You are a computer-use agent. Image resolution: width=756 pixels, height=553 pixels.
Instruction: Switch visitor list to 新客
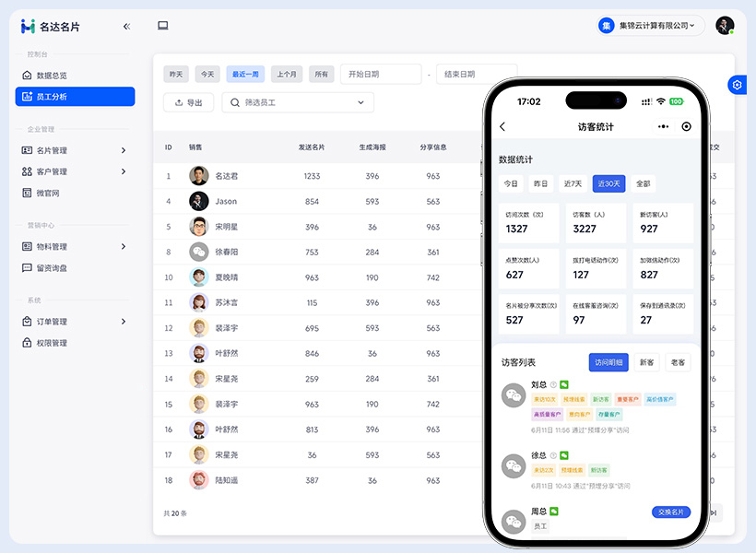(646, 362)
